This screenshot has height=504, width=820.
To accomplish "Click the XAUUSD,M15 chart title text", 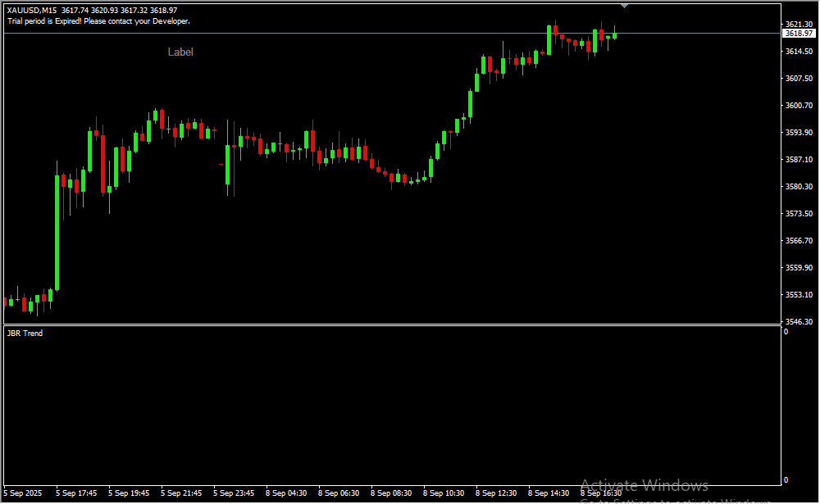I will pyautogui.click(x=32, y=10).
